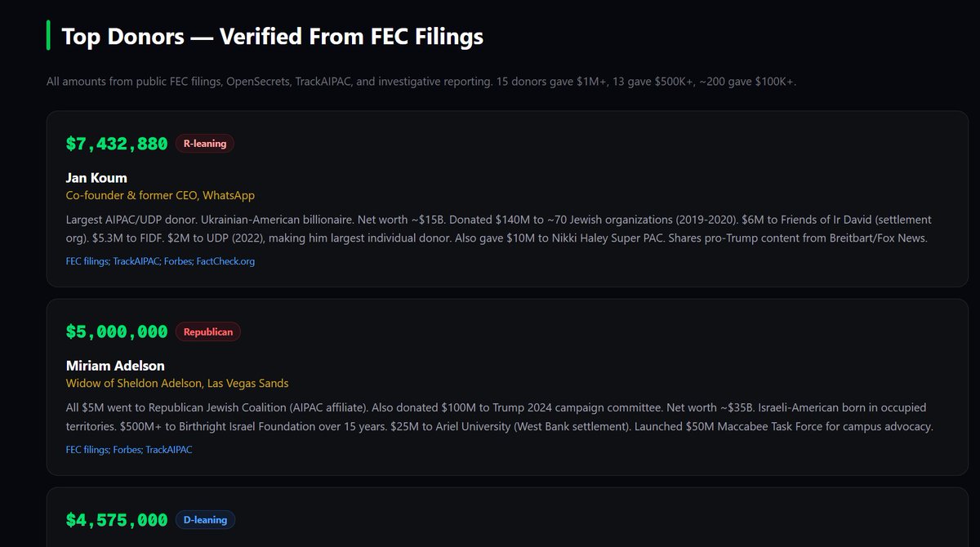Click Forbes link in Miriam Adelson card
Screen dimensions: 980x547
(x=127, y=449)
